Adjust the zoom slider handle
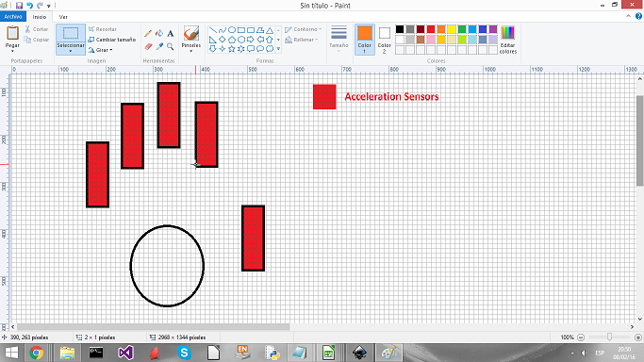 point(609,337)
